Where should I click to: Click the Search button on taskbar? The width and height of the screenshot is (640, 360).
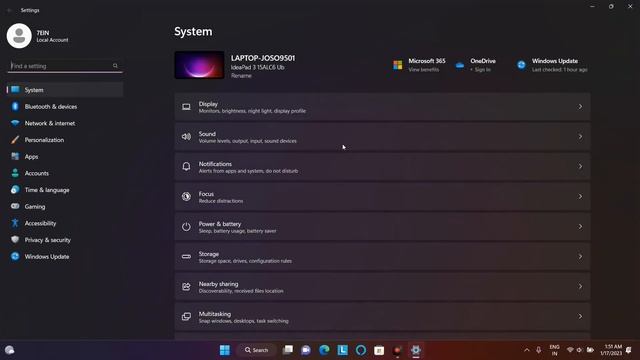257,350
